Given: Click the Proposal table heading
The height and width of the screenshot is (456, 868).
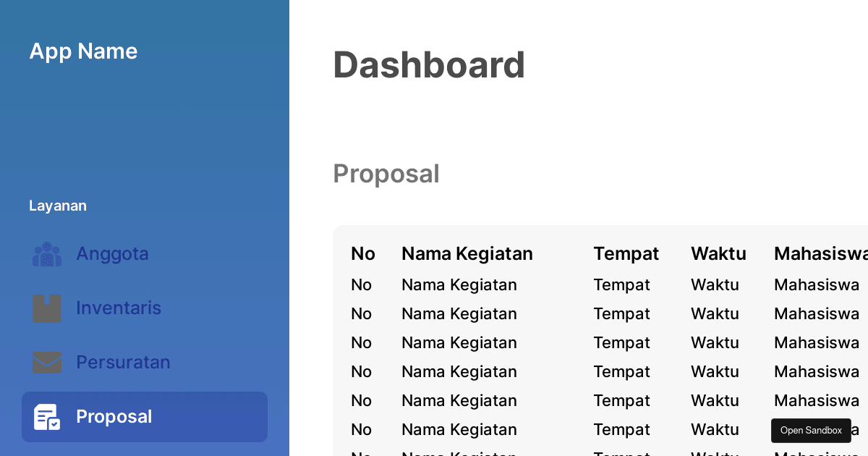Looking at the screenshot, I should click(x=386, y=174).
